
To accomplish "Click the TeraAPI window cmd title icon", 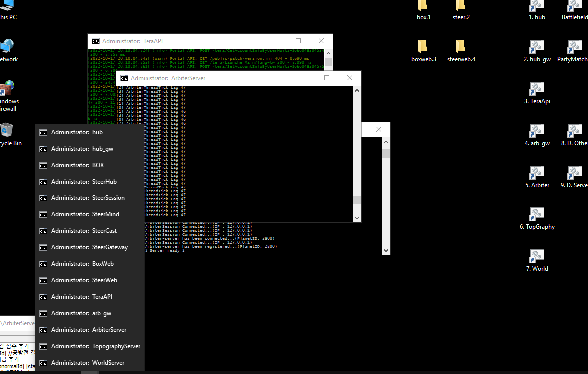I will click(96, 41).
